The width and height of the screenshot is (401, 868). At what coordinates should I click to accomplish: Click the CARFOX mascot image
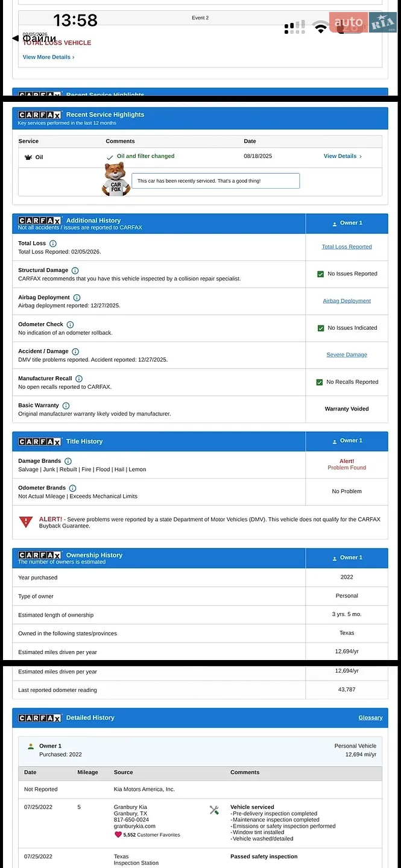116,179
